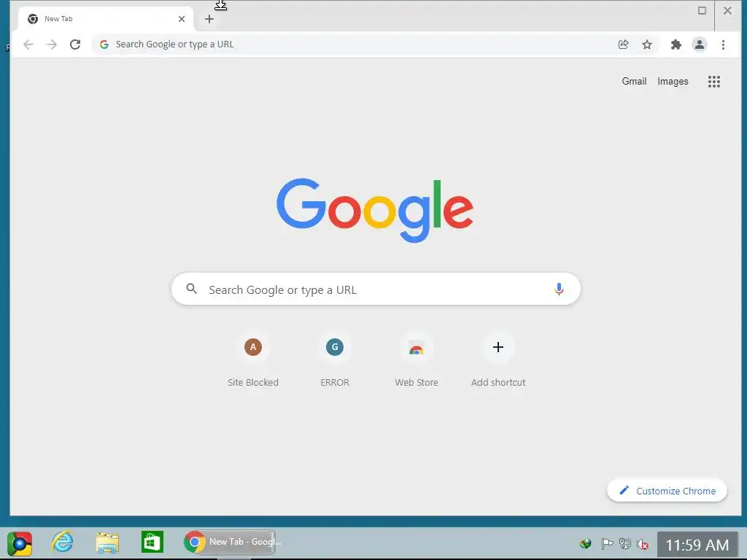Open the Start button on taskbar
This screenshot has height=560, width=747.
point(20,543)
